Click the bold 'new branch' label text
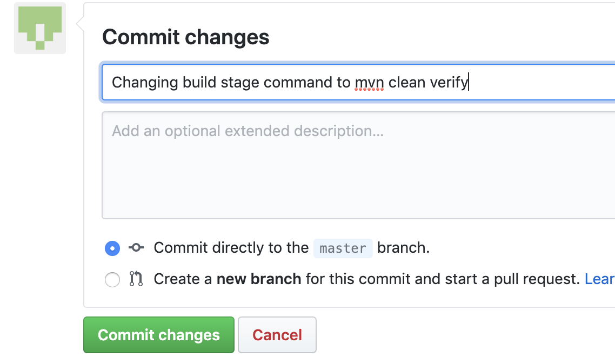The width and height of the screenshot is (615, 364). click(x=258, y=279)
